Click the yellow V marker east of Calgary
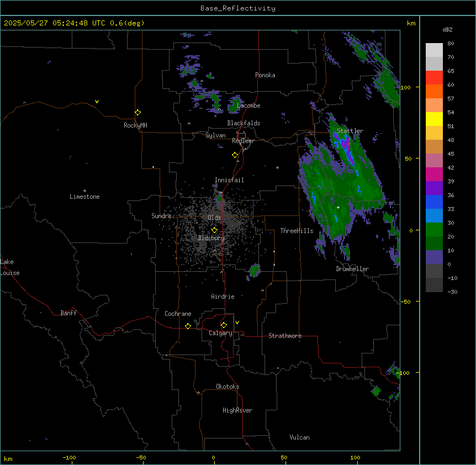 tap(237, 323)
